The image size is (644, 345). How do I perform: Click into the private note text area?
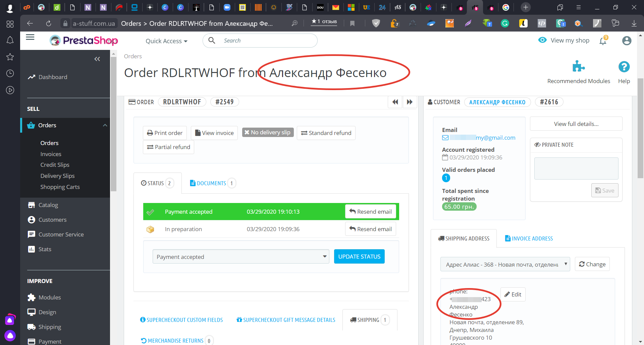click(x=576, y=168)
